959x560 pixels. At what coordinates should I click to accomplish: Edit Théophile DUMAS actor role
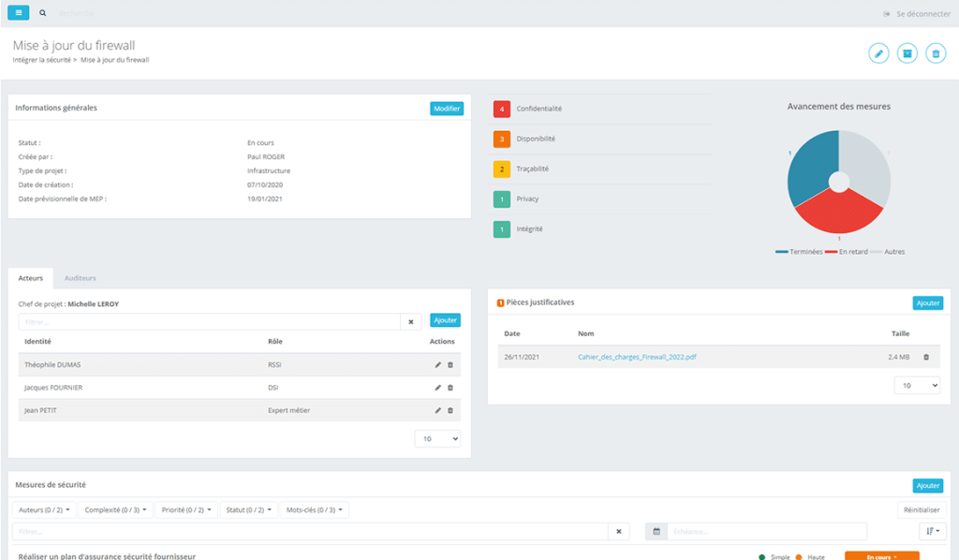coord(437,364)
